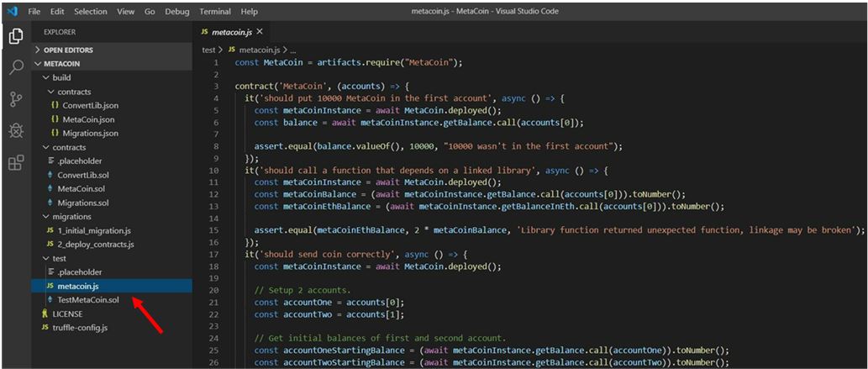Collapse the migrations folder
Viewport: 868px width, 369px height.
(71, 216)
